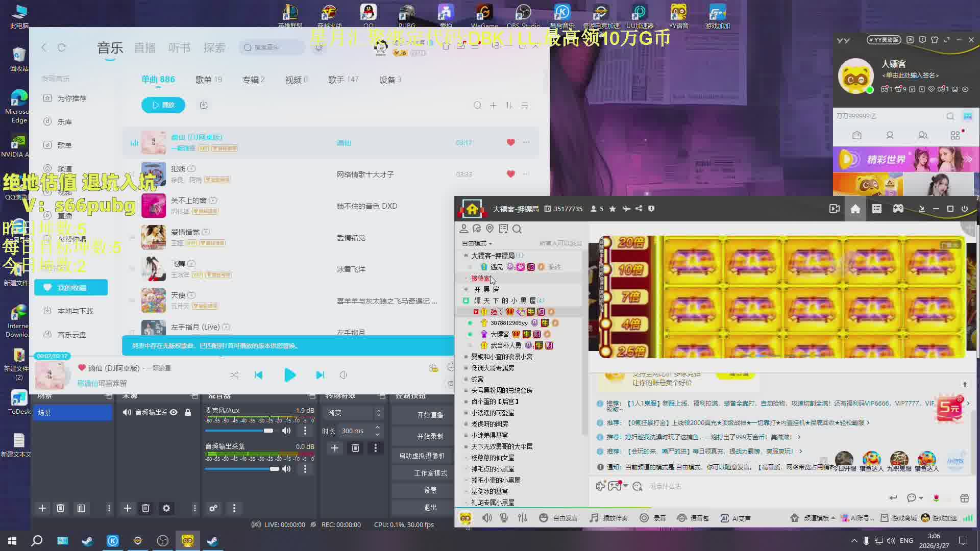Expand the free mode dropdown in YY
This screenshot has height=551, width=980.
pyautogui.click(x=477, y=243)
